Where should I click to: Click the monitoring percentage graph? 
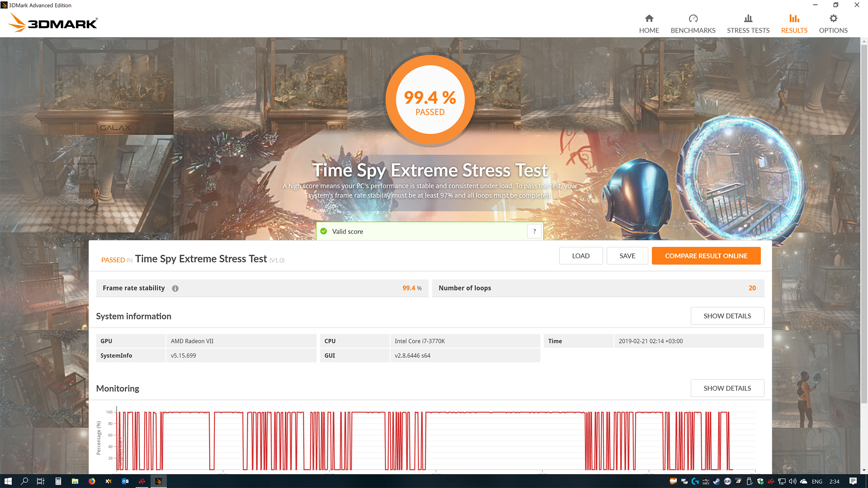tap(424, 441)
